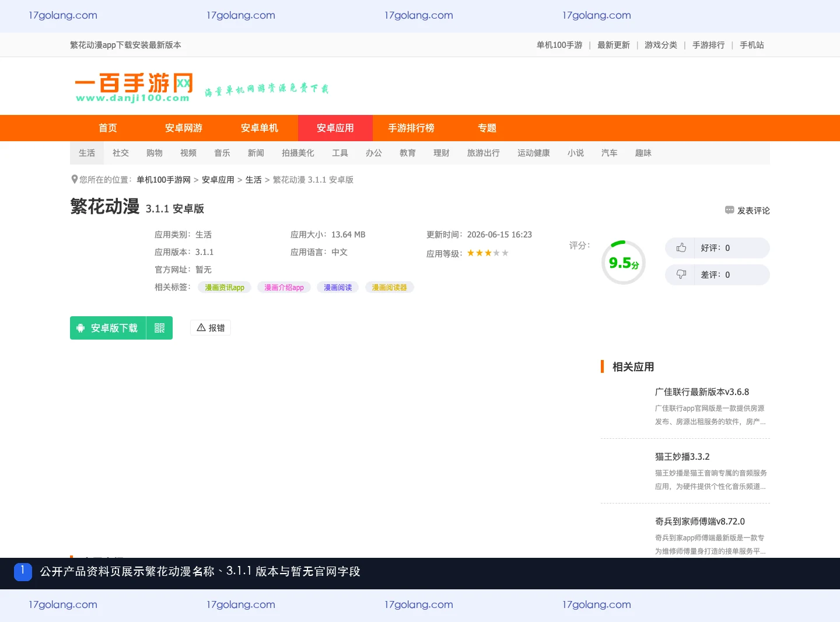Select the 小说 subcategory

[x=576, y=153]
